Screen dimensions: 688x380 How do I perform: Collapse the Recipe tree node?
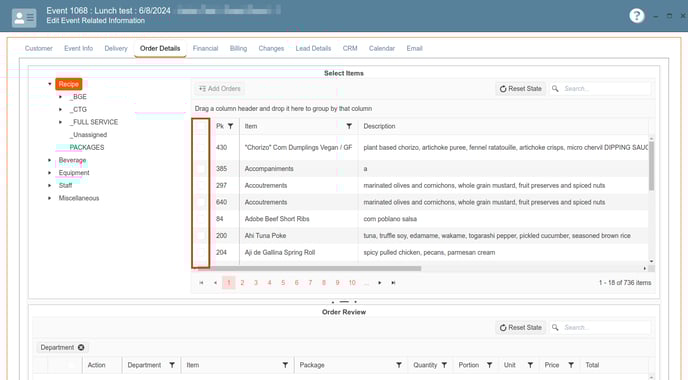(50, 84)
